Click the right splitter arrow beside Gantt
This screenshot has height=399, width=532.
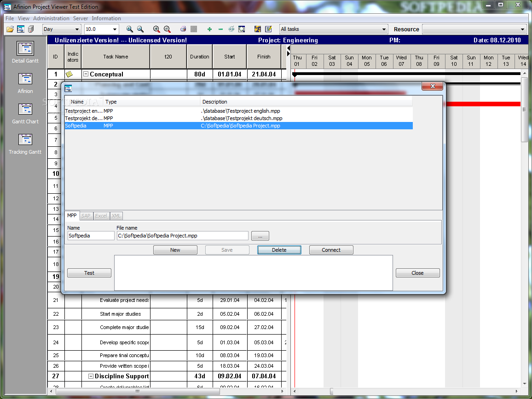pyautogui.click(x=289, y=54)
